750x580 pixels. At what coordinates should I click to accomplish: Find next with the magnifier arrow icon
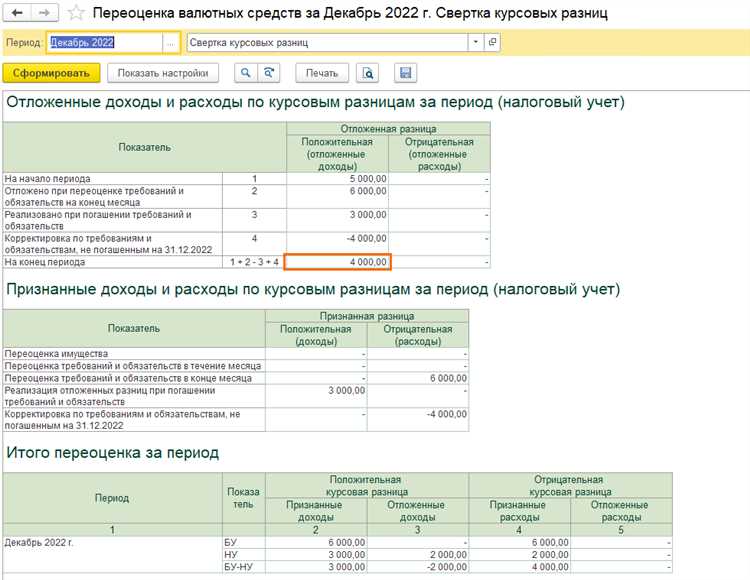[269, 73]
